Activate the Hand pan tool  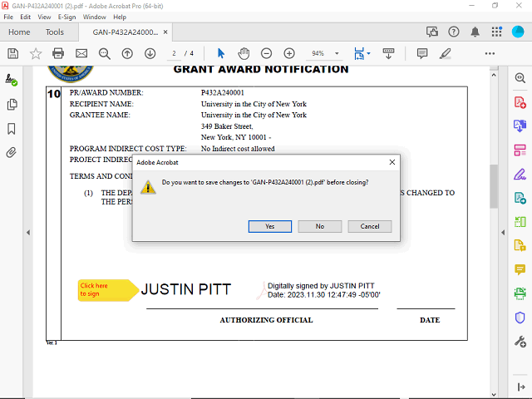[244, 53]
